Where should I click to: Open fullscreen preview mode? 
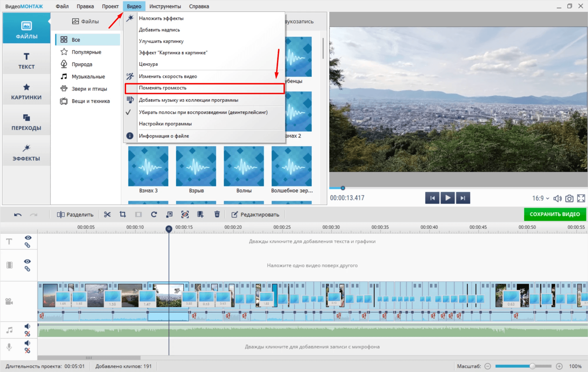coord(581,198)
